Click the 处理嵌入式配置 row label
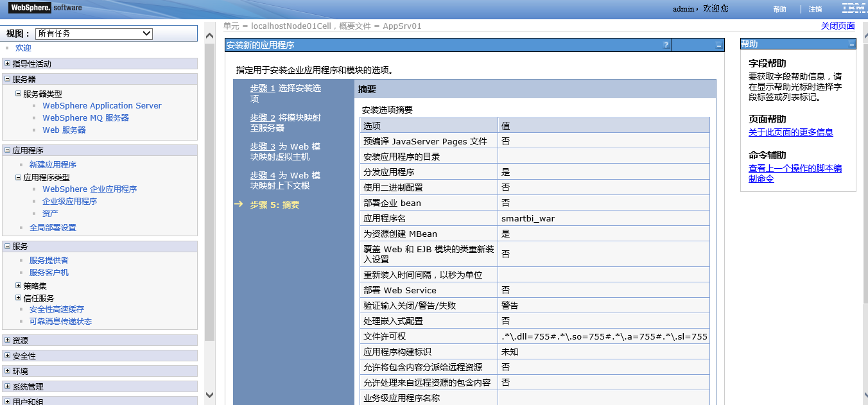868x405 pixels. click(393, 321)
